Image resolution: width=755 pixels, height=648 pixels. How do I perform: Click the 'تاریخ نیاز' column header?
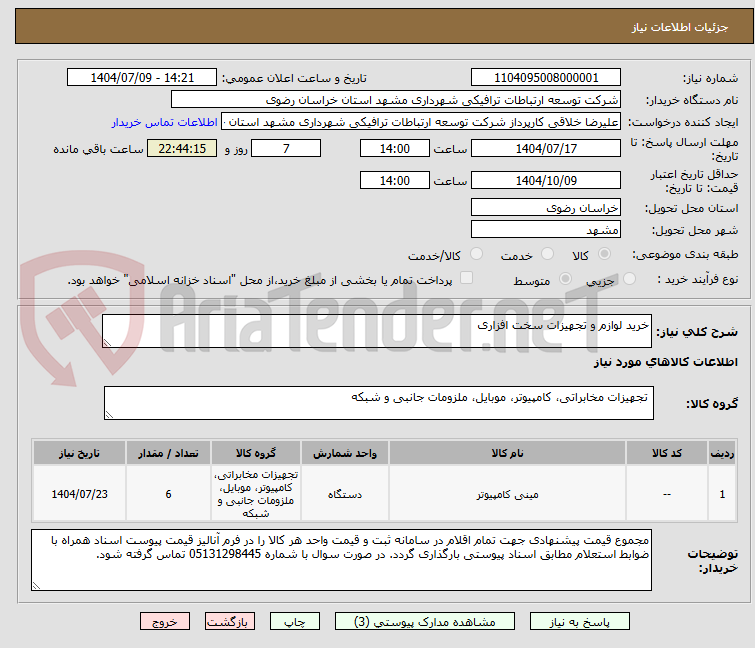pos(79,453)
